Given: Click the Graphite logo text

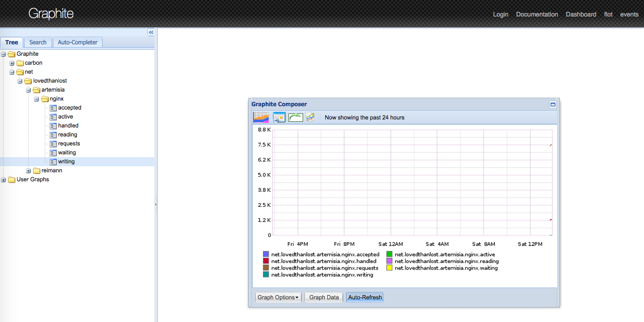Looking at the screenshot, I should (51, 13).
